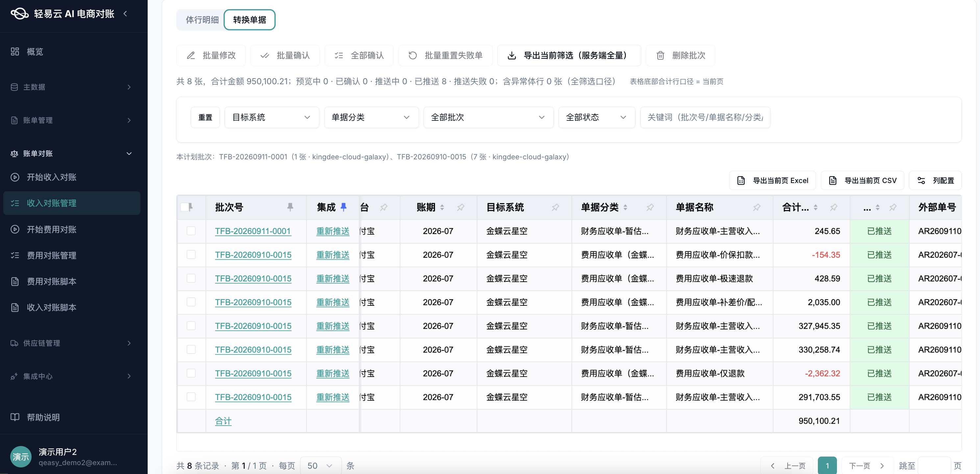980x474 pixels.
Task: Click 导出当前页 Excel button
Action: [772, 180]
